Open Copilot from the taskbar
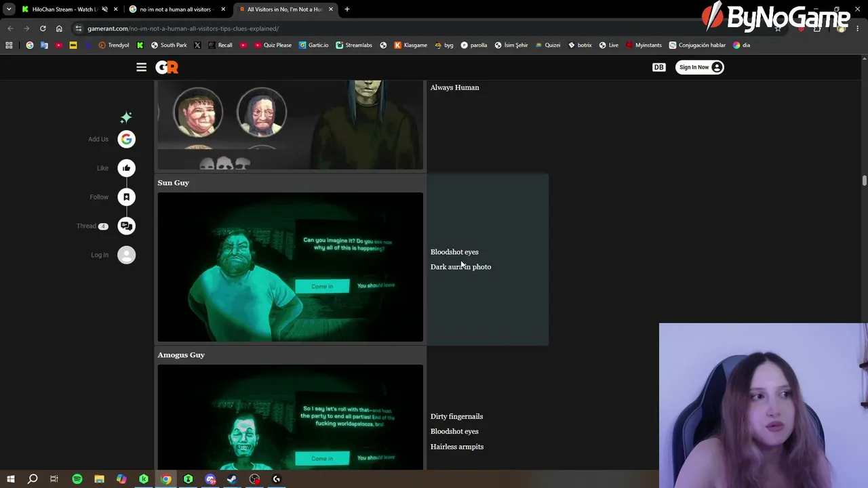Viewport: 868px width, 488px height. click(x=121, y=479)
